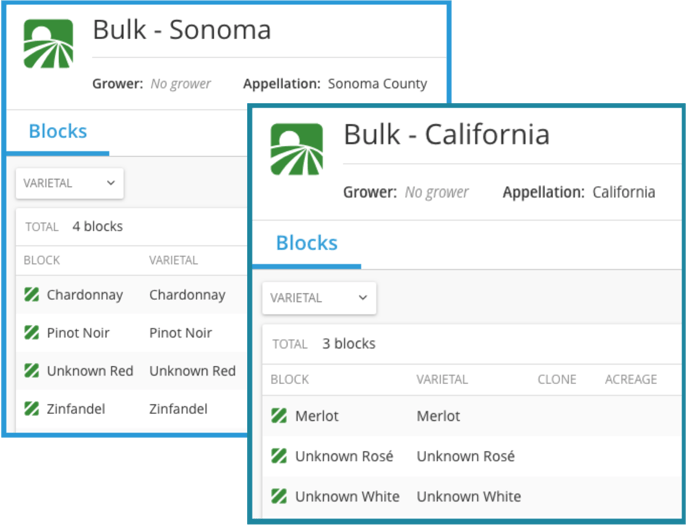Image resolution: width=688 pixels, height=526 pixels.
Task: Click the Bulk - California vineyard logo icon
Action: (297, 149)
